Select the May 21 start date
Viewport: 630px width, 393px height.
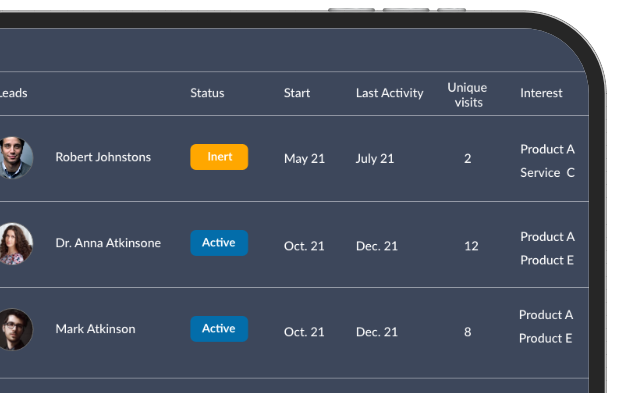(304, 159)
